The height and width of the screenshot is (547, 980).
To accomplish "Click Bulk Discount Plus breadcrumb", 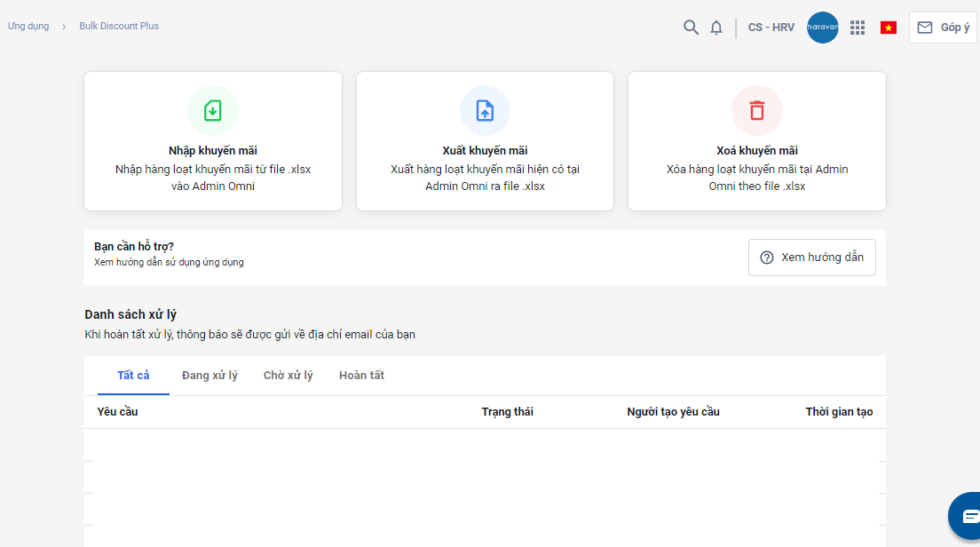I will [119, 27].
